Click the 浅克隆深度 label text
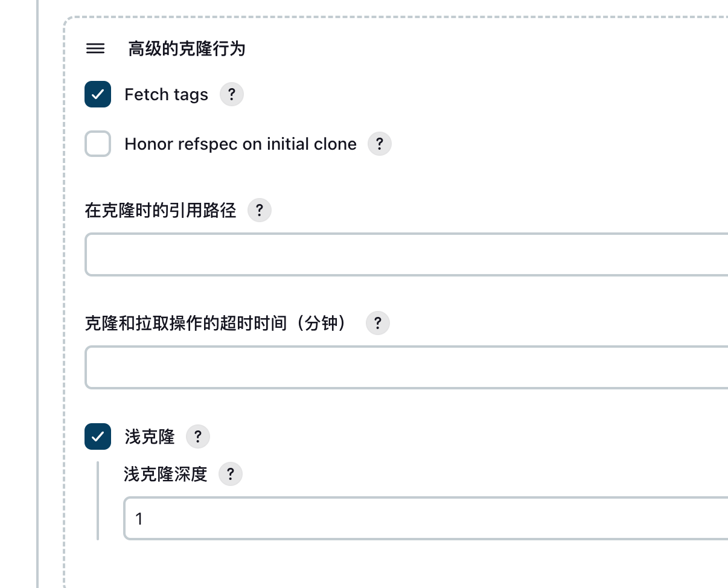728x588 pixels. point(165,474)
